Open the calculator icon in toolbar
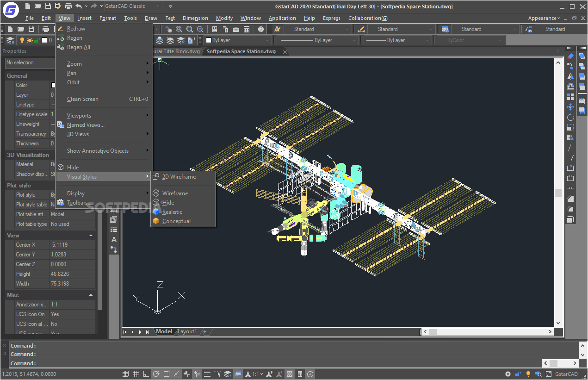This screenshot has width=588, height=380. pyautogui.click(x=247, y=29)
